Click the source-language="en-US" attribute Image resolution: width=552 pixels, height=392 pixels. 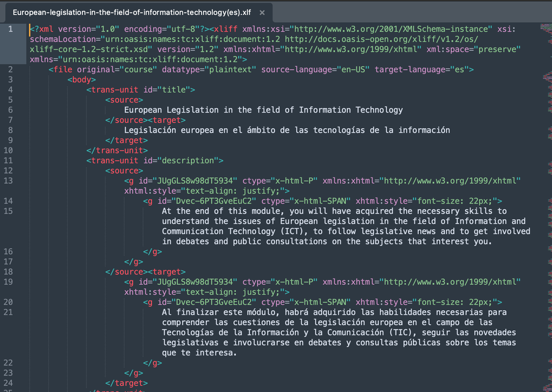click(315, 70)
